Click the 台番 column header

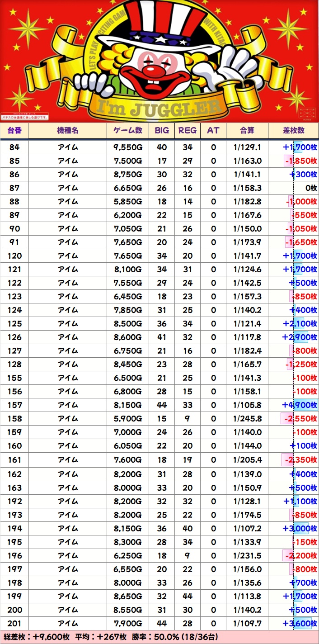coord(14,130)
